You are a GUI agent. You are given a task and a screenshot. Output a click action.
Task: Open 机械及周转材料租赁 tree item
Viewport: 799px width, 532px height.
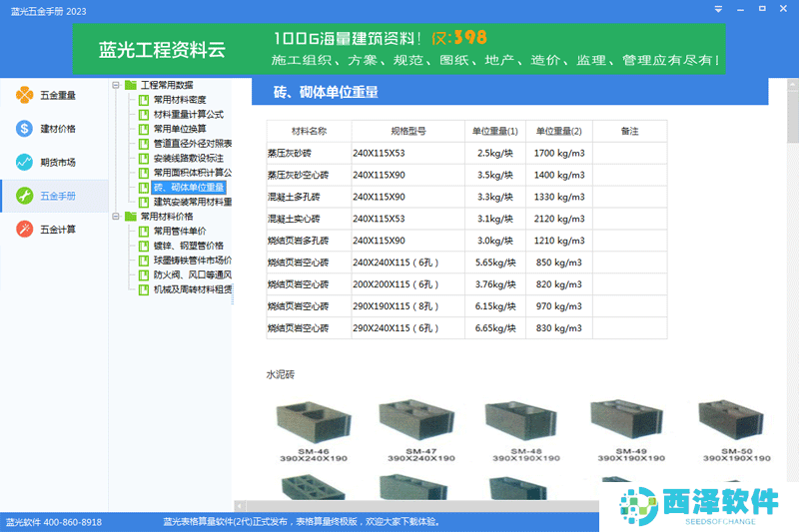tap(193, 289)
